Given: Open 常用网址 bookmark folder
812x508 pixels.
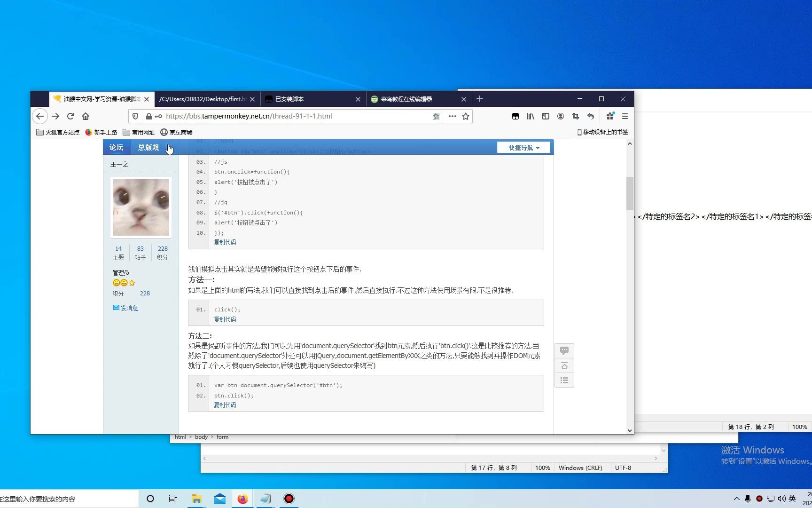Looking at the screenshot, I should pyautogui.click(x=139, y=132).
